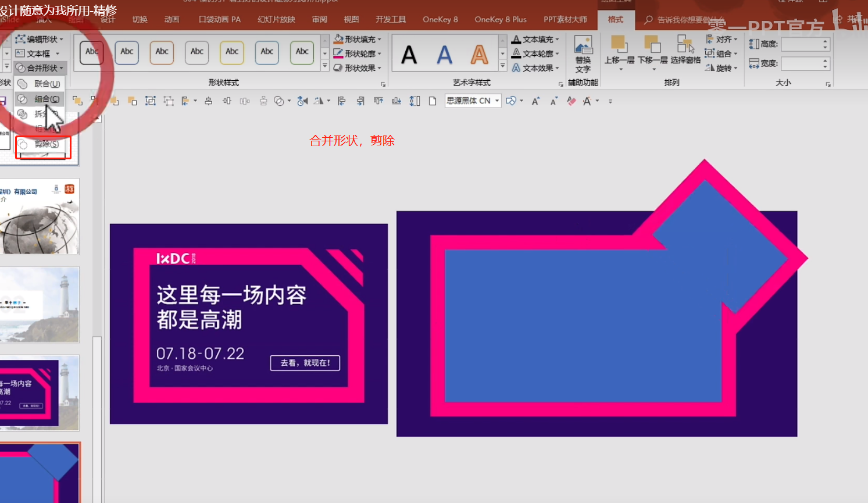Image resolution: width=868 pixels, height=503 pixels.
Task: Click the clear formatting eraser icon
Action: tap(571, 101)
